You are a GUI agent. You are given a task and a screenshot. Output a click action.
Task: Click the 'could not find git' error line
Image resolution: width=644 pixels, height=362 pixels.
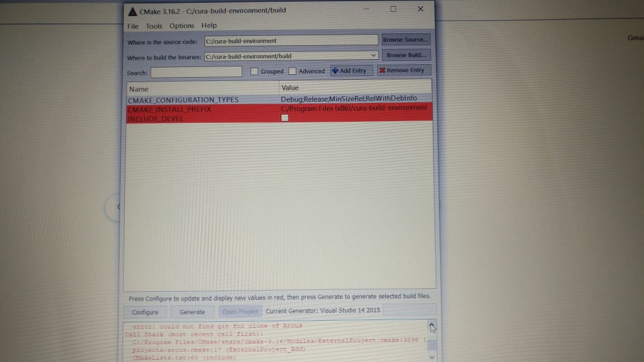click(x=217, y=326)
